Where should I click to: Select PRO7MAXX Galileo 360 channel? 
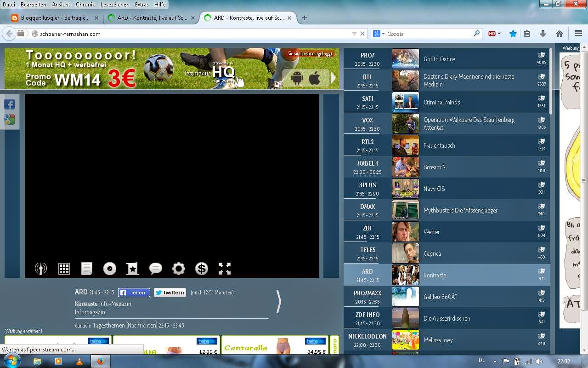point(447,297)
